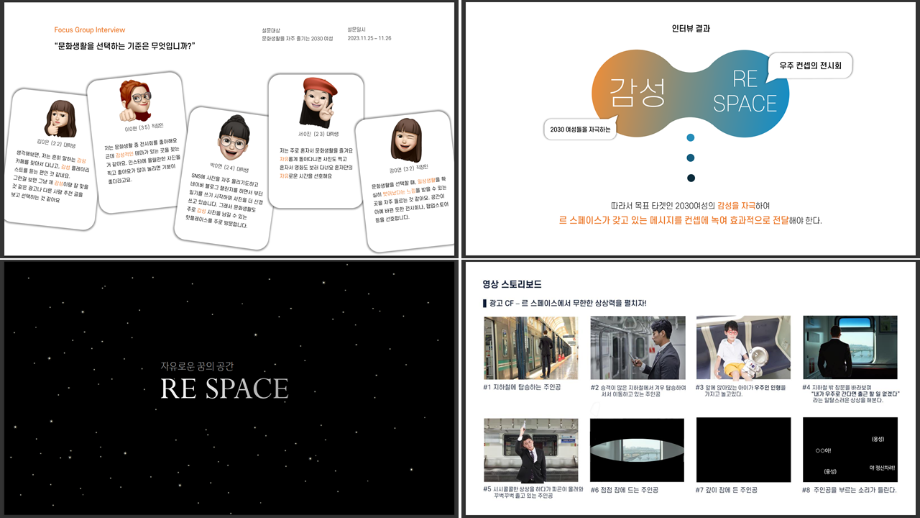Click the 'RE SPACE' text in the blue blob

(745, 91)
